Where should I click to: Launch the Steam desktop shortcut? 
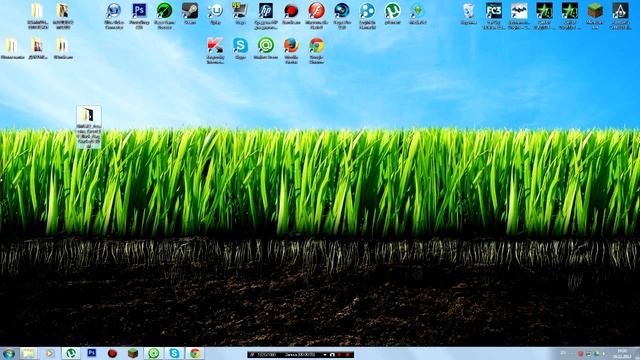190,11
